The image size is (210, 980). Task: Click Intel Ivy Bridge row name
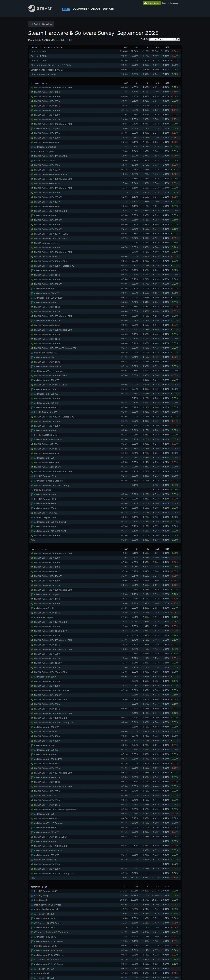click(x=42, y=896)
